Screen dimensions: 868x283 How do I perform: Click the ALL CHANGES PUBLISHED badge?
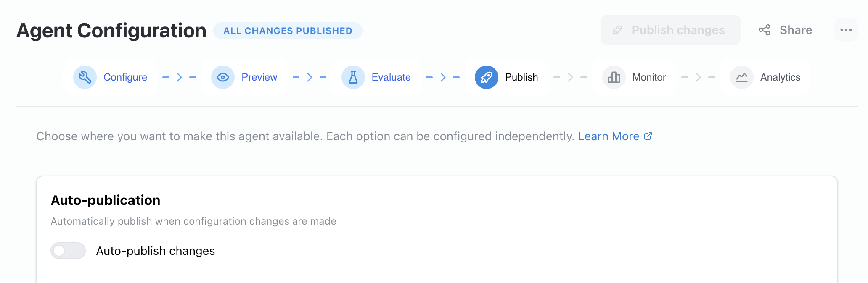287,30
